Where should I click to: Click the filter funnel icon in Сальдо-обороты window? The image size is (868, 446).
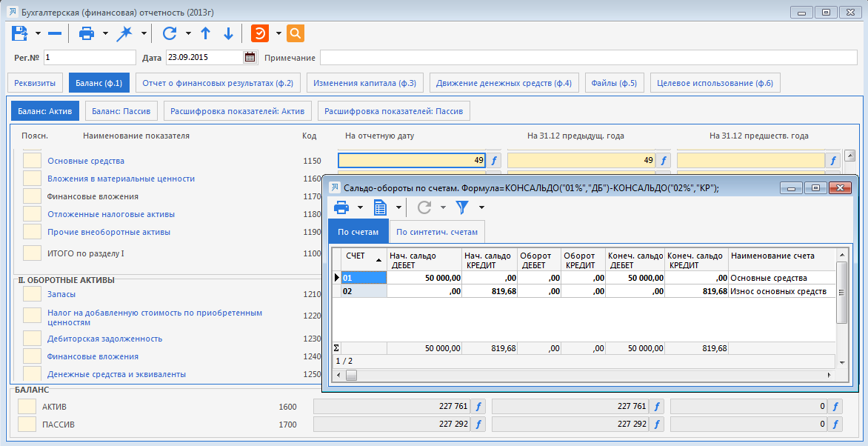pyautogui.click(x=462, y=207)
